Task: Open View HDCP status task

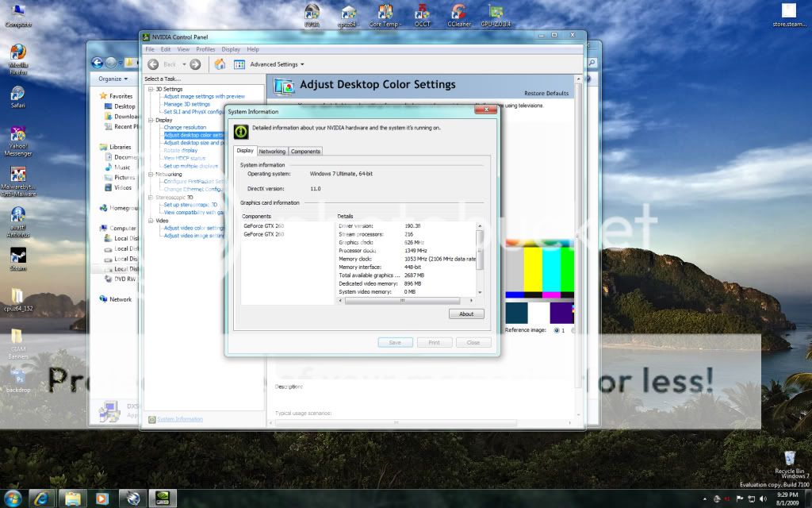Action: point(184,158)
